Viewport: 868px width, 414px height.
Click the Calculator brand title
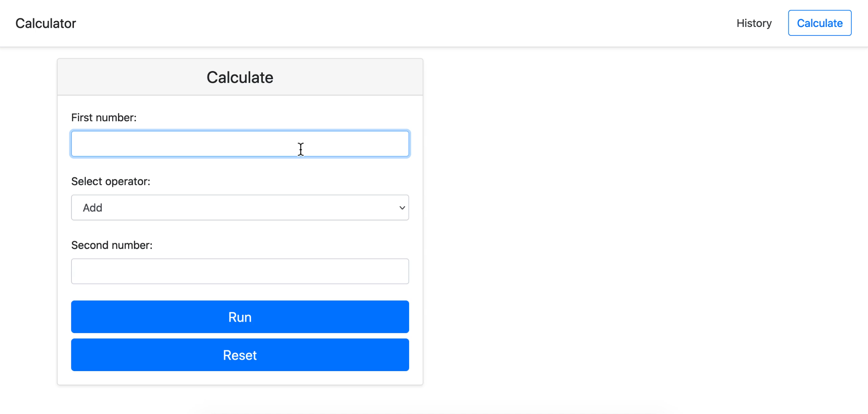click(45, 23)
